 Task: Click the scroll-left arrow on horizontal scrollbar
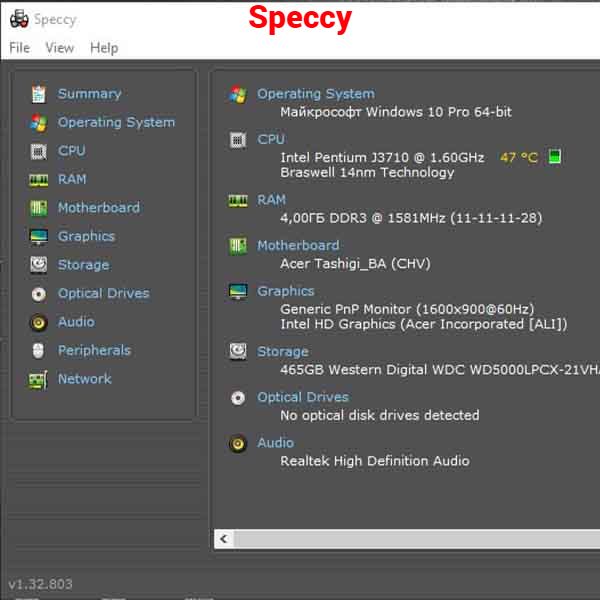224,539
